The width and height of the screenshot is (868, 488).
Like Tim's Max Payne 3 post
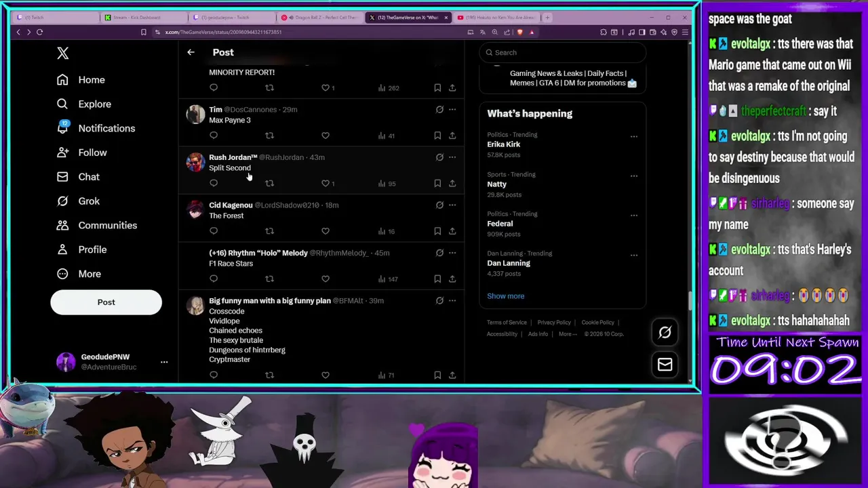(325, 136)
